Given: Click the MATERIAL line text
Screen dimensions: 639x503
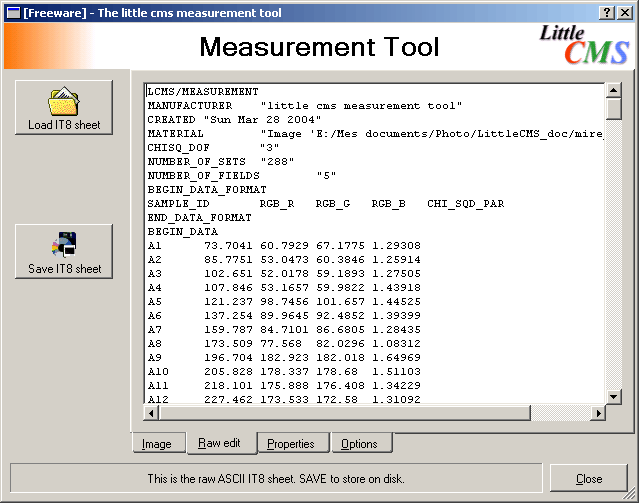Looking at the screenshot, I should click(x=375, y=134).
